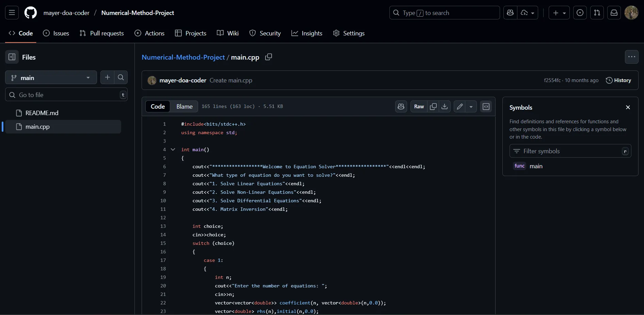The height and width of the screenshot is (315, 644).
Task: Open Numerical-Method-Project repository header link
Action: (x=138, y=13)
